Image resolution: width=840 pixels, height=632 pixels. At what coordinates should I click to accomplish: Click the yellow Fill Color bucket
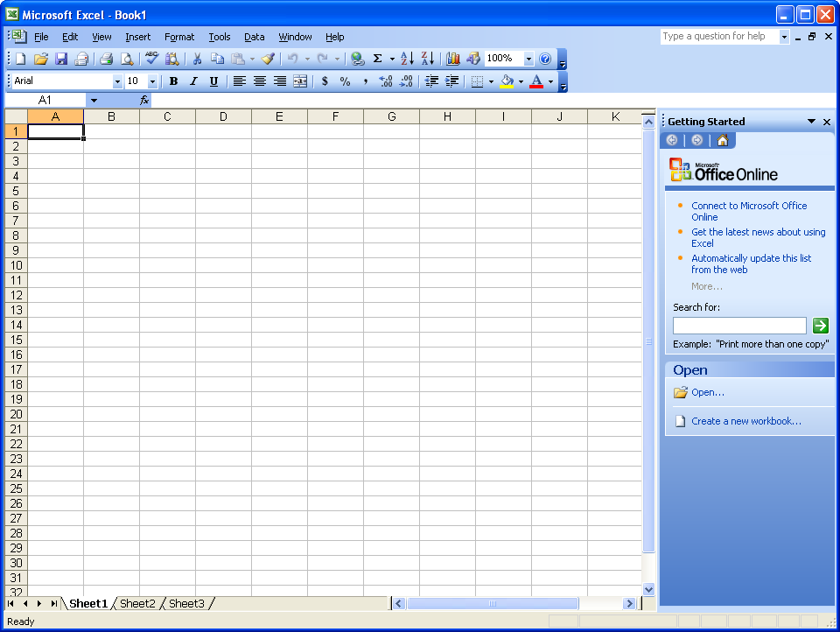click(507, 81)
